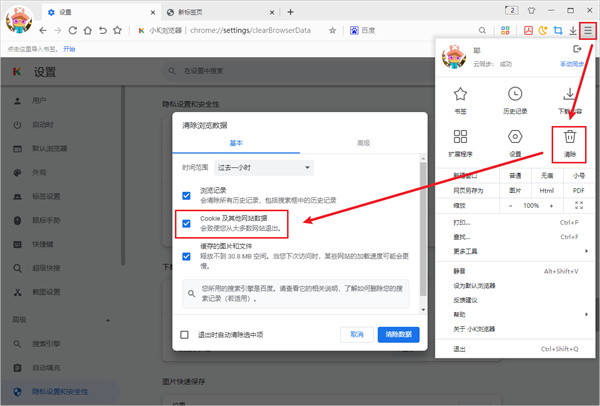Viewport: 600px width, 406px height.
Task: Click the 取消 button
Action: click(357, 335)
